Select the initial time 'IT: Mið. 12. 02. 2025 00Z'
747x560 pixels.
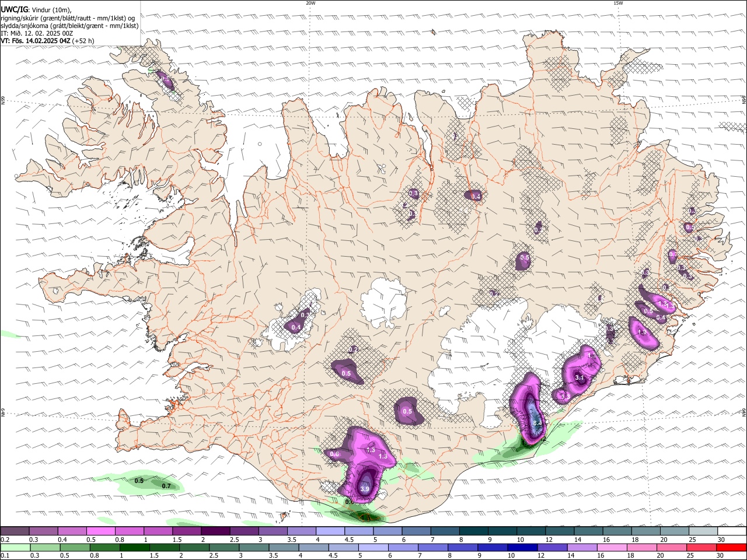click(x=37, y=33)
